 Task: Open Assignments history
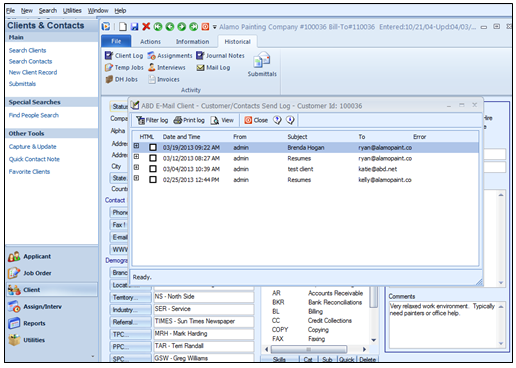(x=170, y=56)
